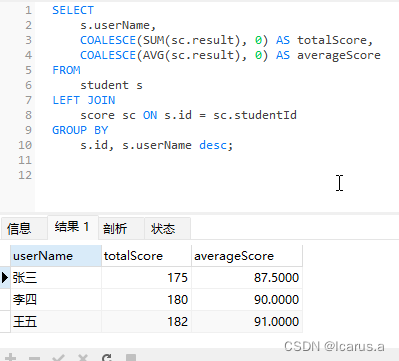Click the SELECT keyword on line 1
This screenshot has width=399, height=361.
coord(73,10)
